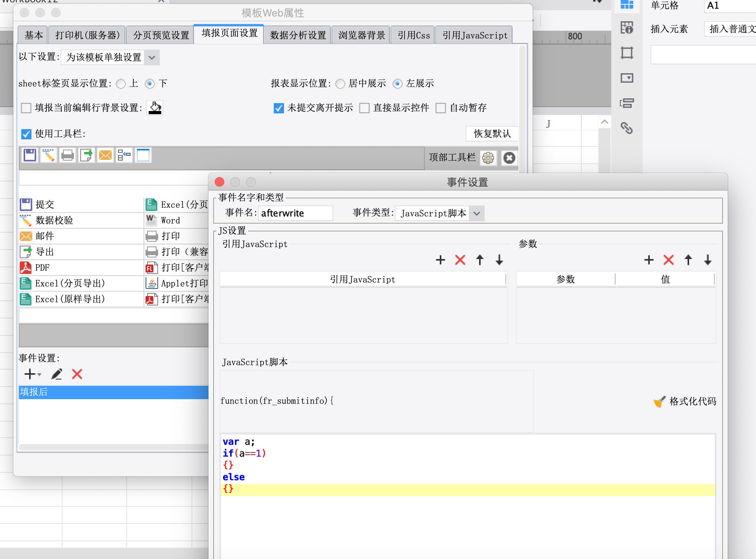756x559 pixels.
Task: Delete parameter with red X
Action: [x=669, y=260]
